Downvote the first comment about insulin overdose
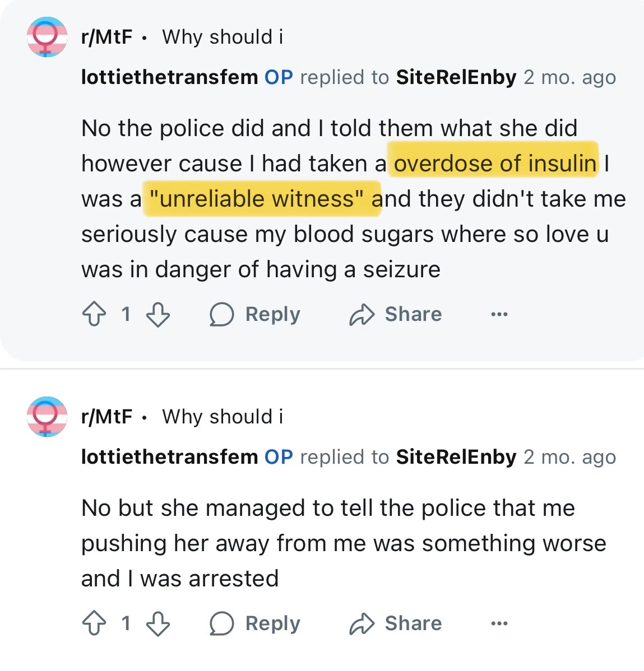This screenshot has width=644, height=671. [x=158, y=314]
